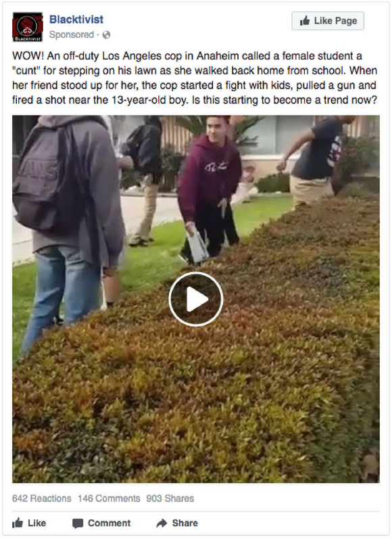Play the video with the center play button
Image resolution: width=392 pixels, height=541 pixels.
[x=196, y=299]
